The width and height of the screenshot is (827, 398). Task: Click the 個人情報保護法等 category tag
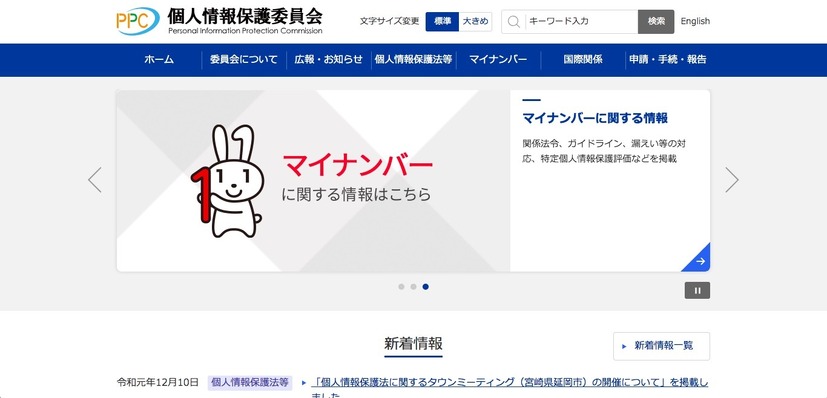click(250, 382)
